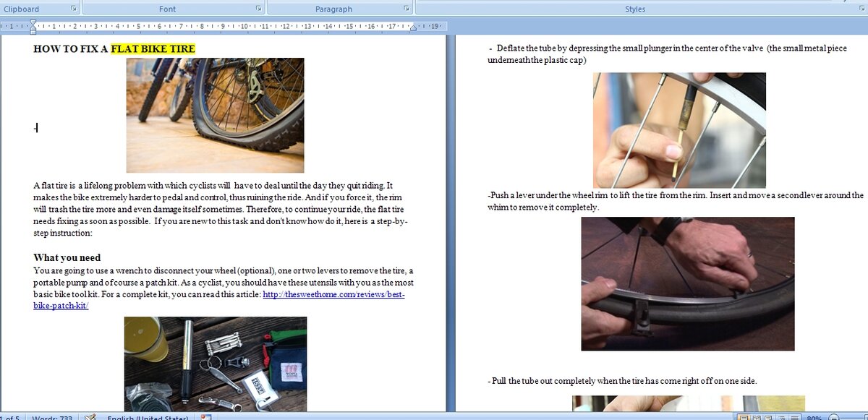
Task: Click the proofing errors icon in status bar
Action: (x=90, y=417)
